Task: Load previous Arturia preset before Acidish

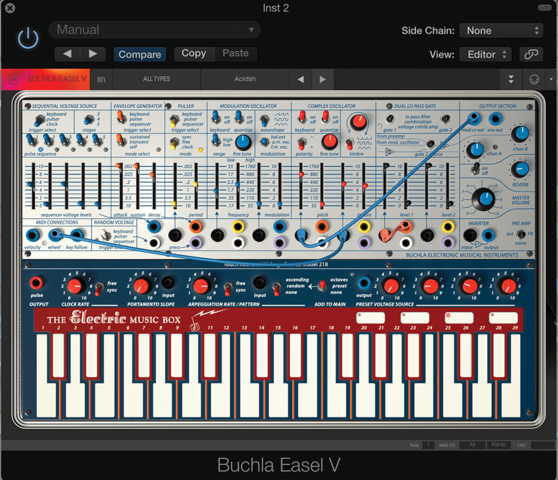Action: click(x=301, y=79)
